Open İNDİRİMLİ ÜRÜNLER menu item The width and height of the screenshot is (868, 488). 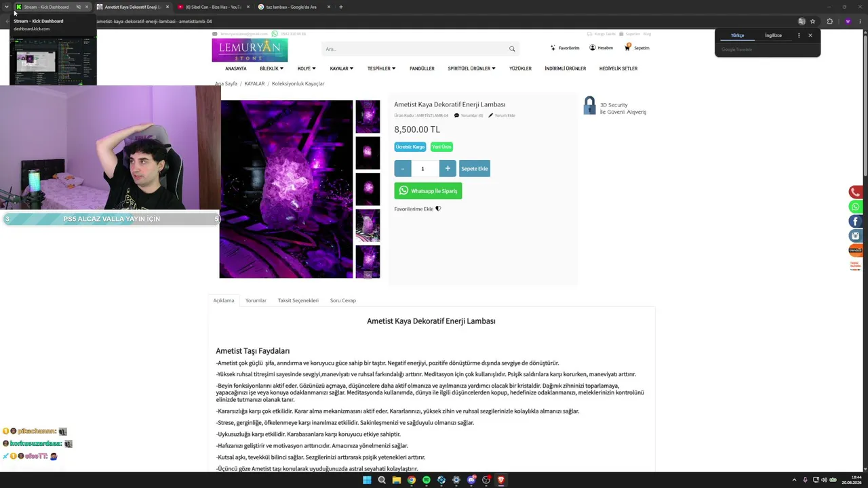point(565,68)
